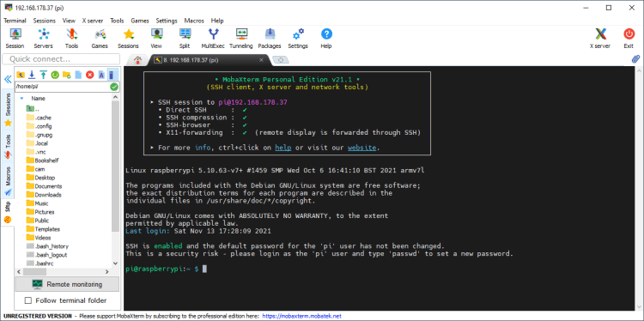644x321 pixels.
Task: Select the .bashrc file
Action: coord(39,263)
